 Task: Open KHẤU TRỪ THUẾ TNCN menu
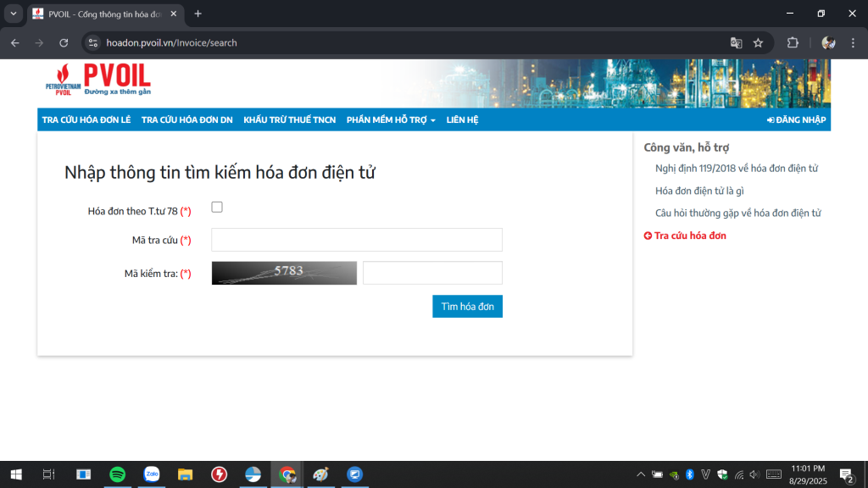[x=290, y=119]
